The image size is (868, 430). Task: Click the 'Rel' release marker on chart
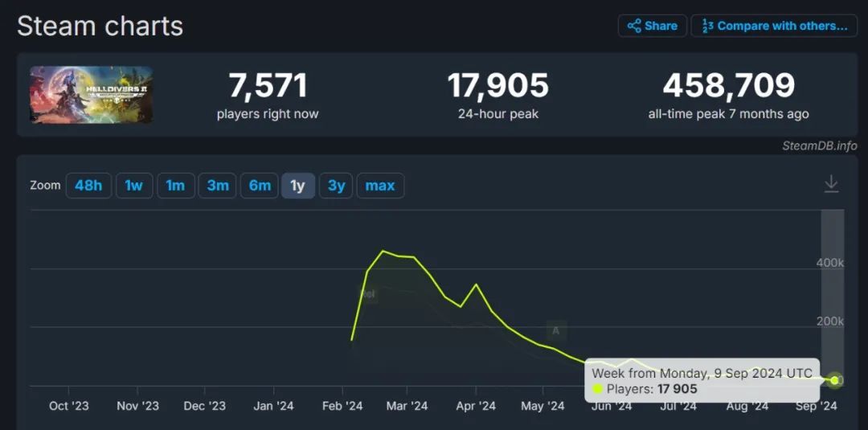click(x=368, y=294)
